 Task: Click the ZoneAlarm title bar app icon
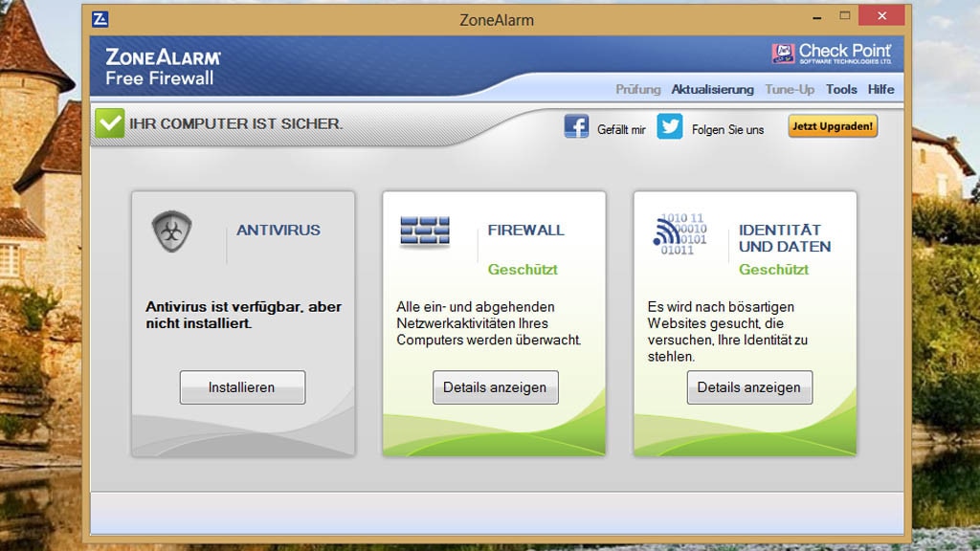tap(100, 19)
